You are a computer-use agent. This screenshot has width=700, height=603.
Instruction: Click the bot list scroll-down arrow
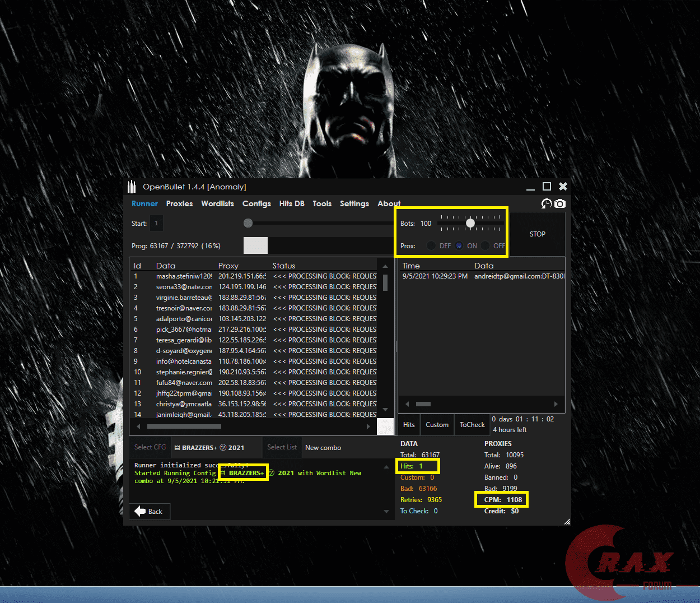385,410
